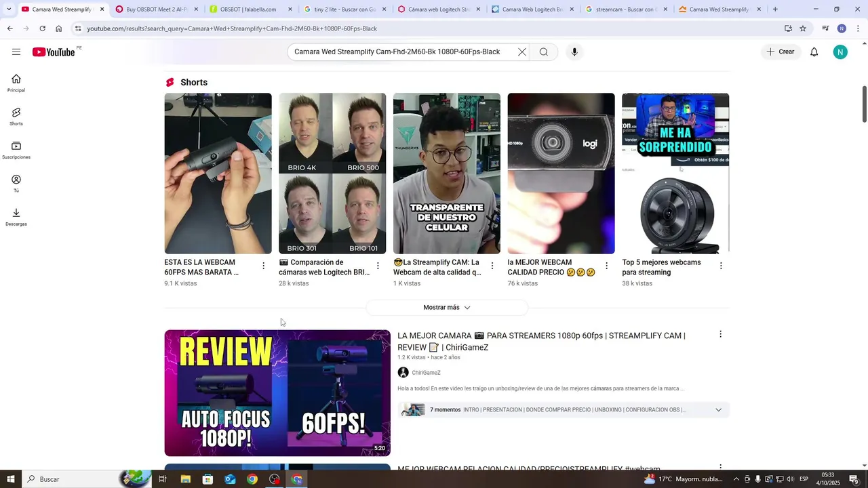Bookmark this page with the star
This screenshot has width=868, height=488.
[x=803, y=28]
